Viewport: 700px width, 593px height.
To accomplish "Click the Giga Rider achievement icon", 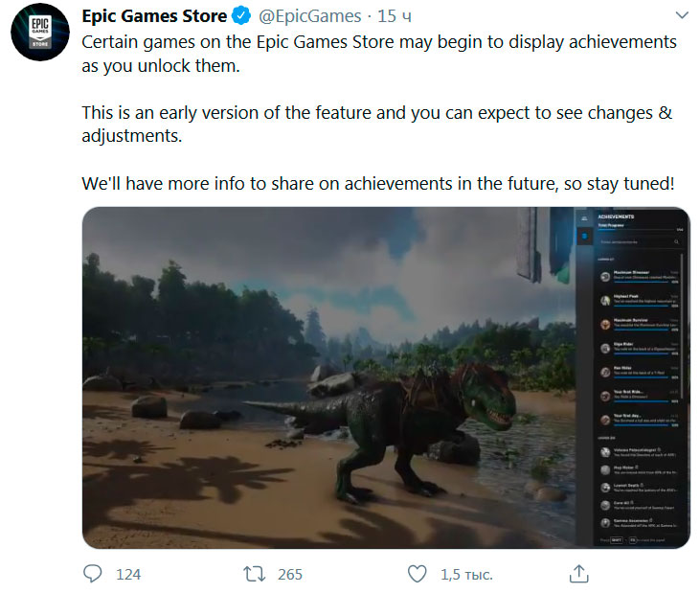I will (x=605, y=347).
